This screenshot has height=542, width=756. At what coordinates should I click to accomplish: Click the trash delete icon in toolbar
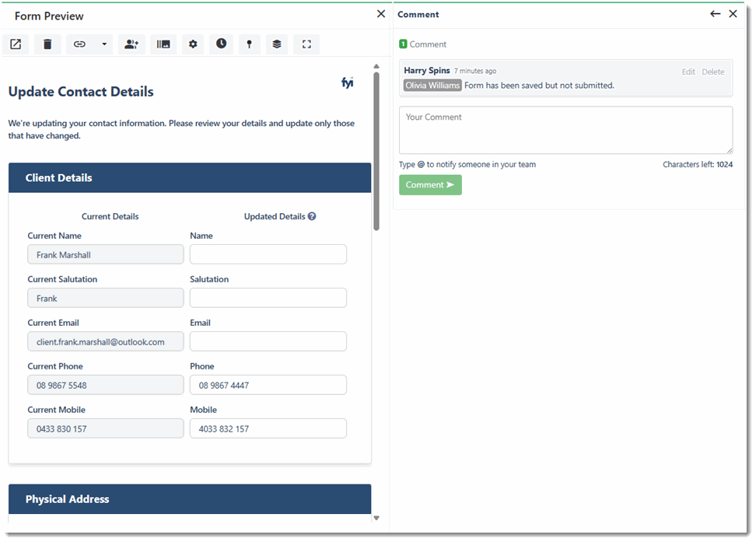(47, 44)
